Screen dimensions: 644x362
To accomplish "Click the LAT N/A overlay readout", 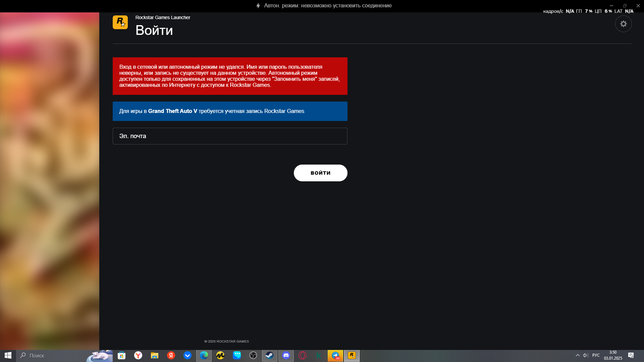I will pyautogui.click(x=624, y=11).
